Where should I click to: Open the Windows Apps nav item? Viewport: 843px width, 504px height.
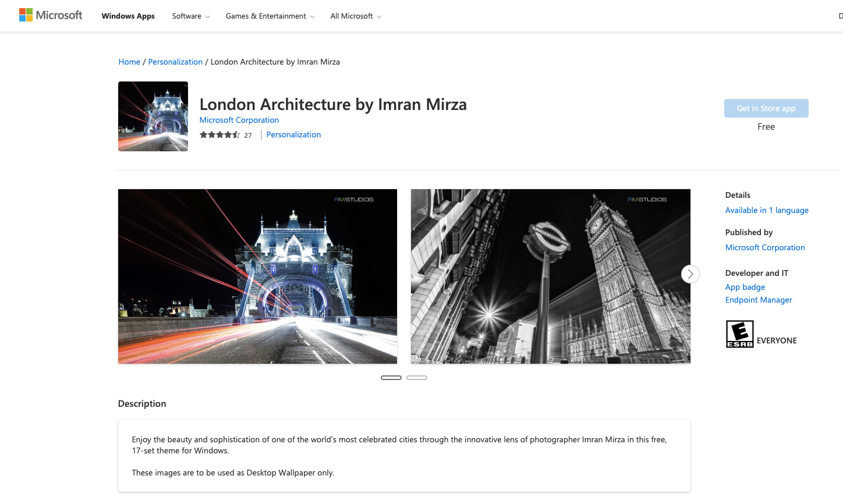(128, 16)
